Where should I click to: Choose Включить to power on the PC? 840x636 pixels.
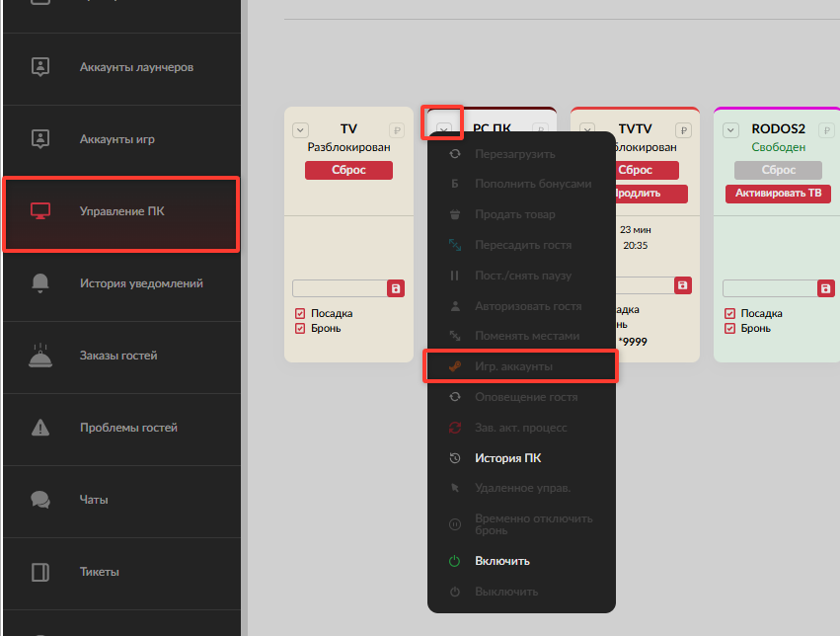521,561
